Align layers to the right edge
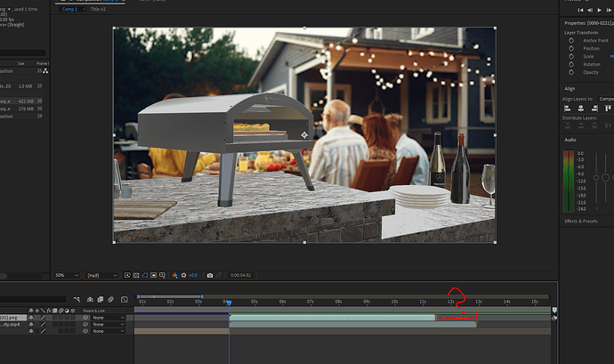Image resolution: width=614 pixels, height=364 pixels. (594, 109)
